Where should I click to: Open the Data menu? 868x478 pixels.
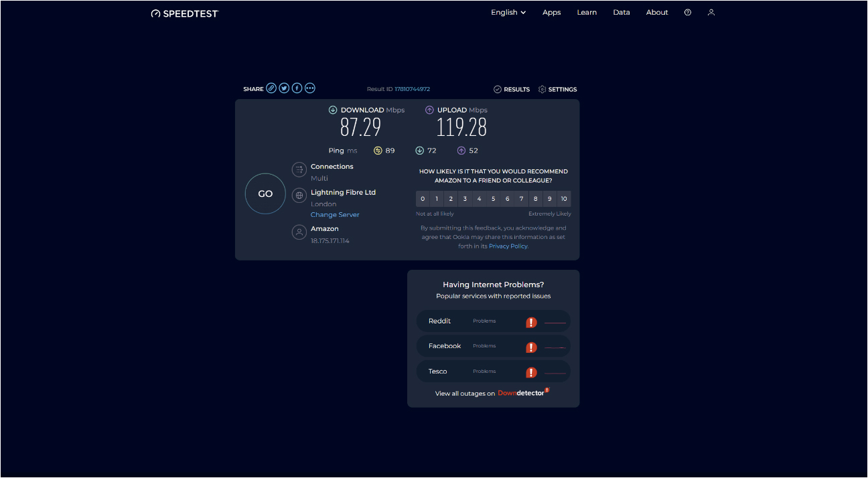(621, 13)
